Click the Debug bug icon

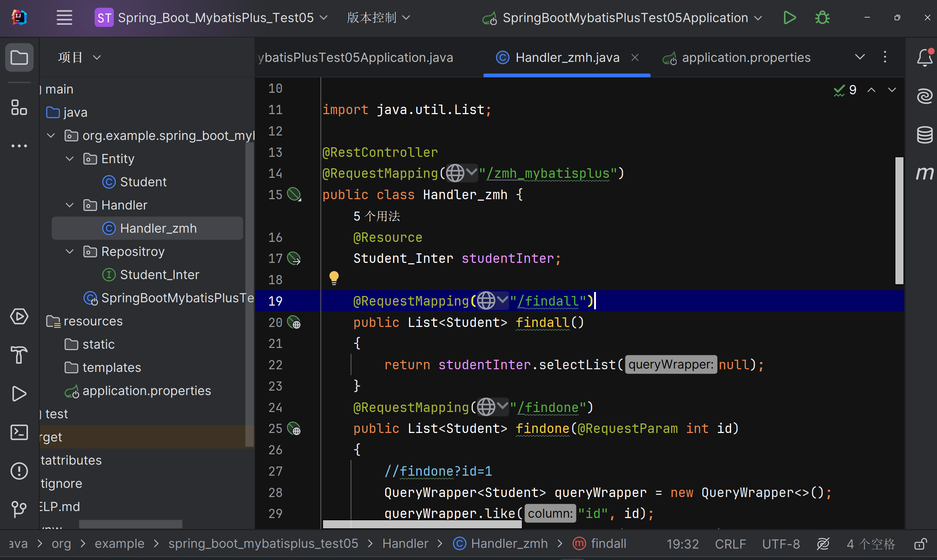(822, 18)
